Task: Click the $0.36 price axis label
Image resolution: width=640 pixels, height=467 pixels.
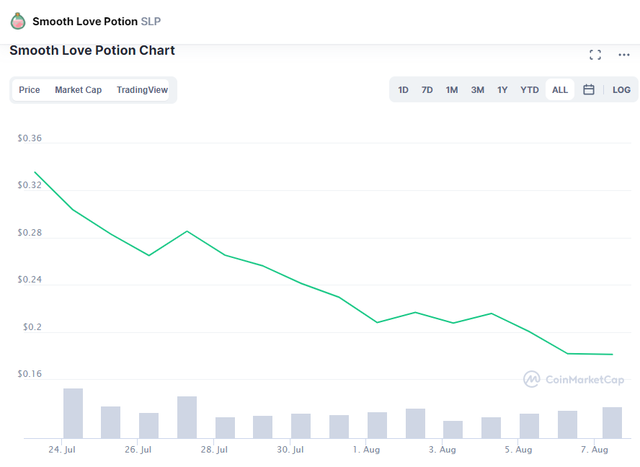Action: 29,138
